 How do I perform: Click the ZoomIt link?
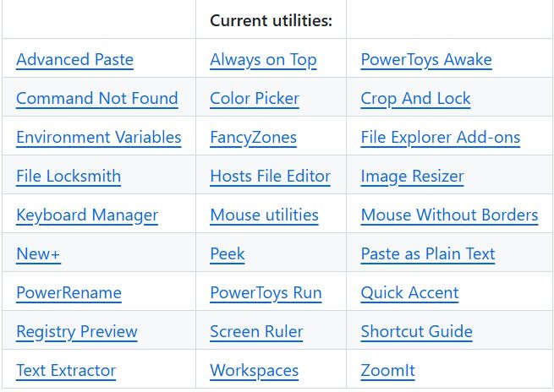(x=387, y=371)
